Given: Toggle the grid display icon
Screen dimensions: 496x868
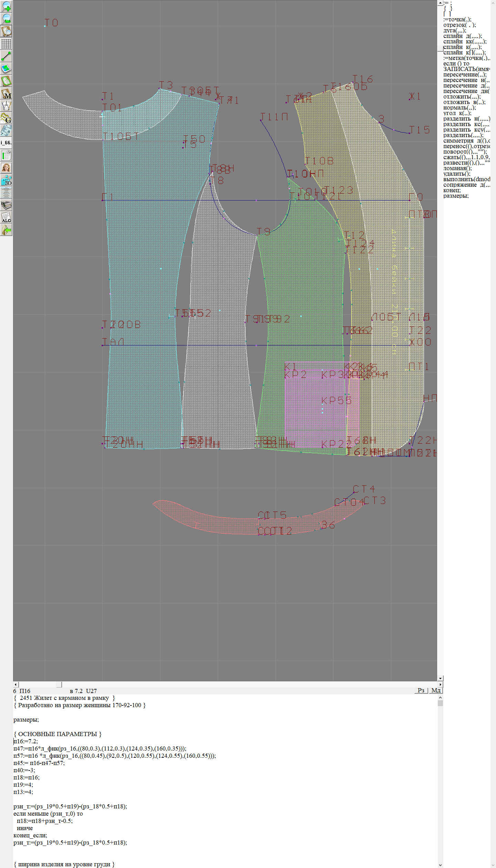Looking at the screenshot, I should 6,43.
